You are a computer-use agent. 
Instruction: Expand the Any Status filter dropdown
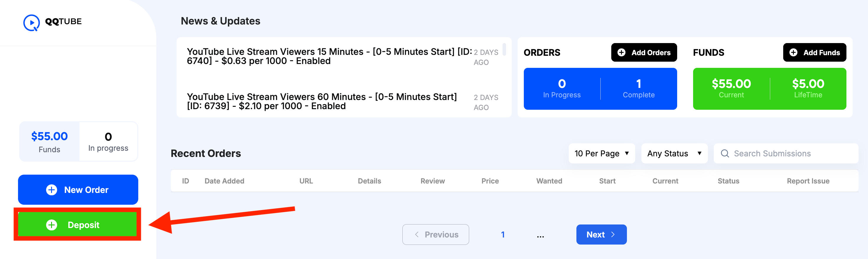point(674,154)
